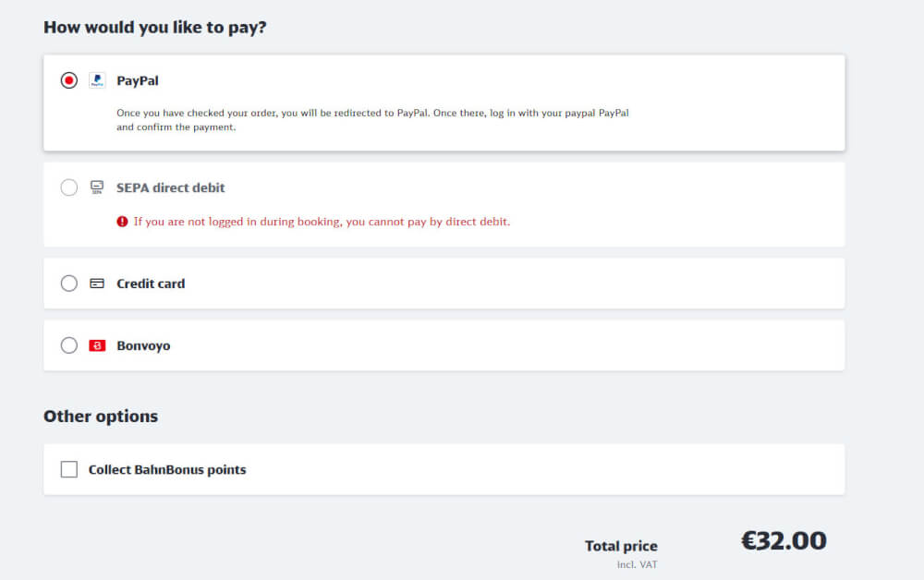
Task: Choose the Credit card radio button
Action: pyautogui.click(x=69, y=284)
